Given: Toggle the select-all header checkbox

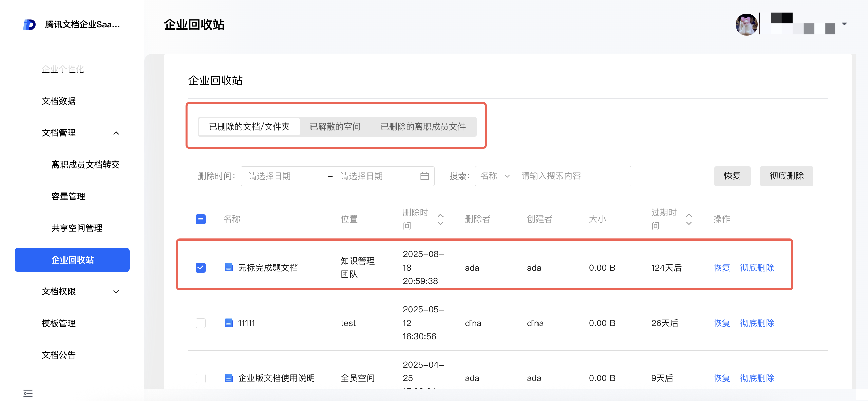Looking at the screenshot, I should [201, 219].
